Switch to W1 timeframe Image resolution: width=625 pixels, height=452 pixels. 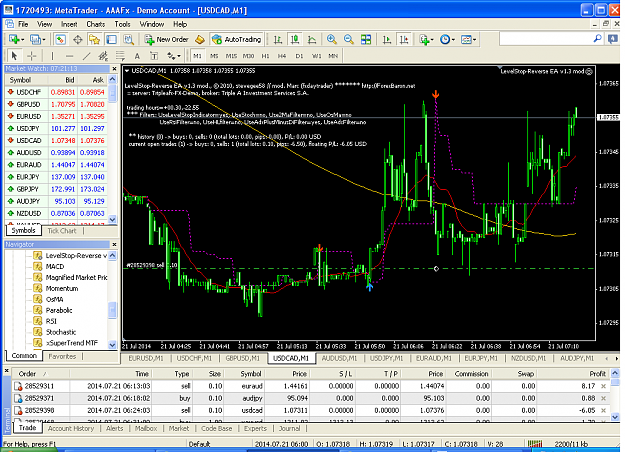(316, 56)
